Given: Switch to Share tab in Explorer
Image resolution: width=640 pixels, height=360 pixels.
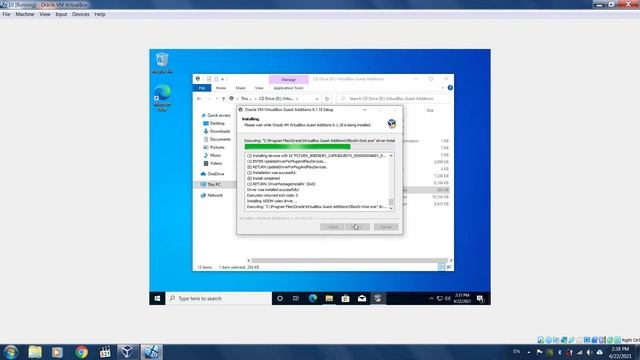Looking at the screenshot, I should (240, 88).
